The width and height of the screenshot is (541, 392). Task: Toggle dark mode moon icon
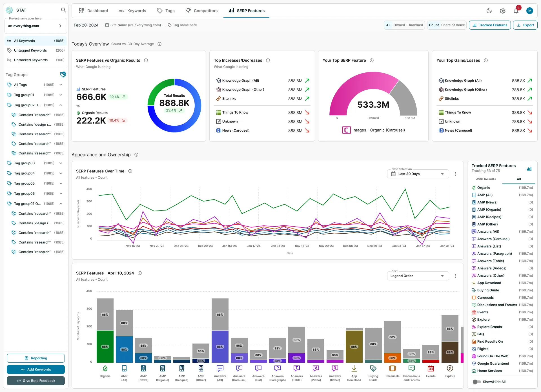click(489, 11)
